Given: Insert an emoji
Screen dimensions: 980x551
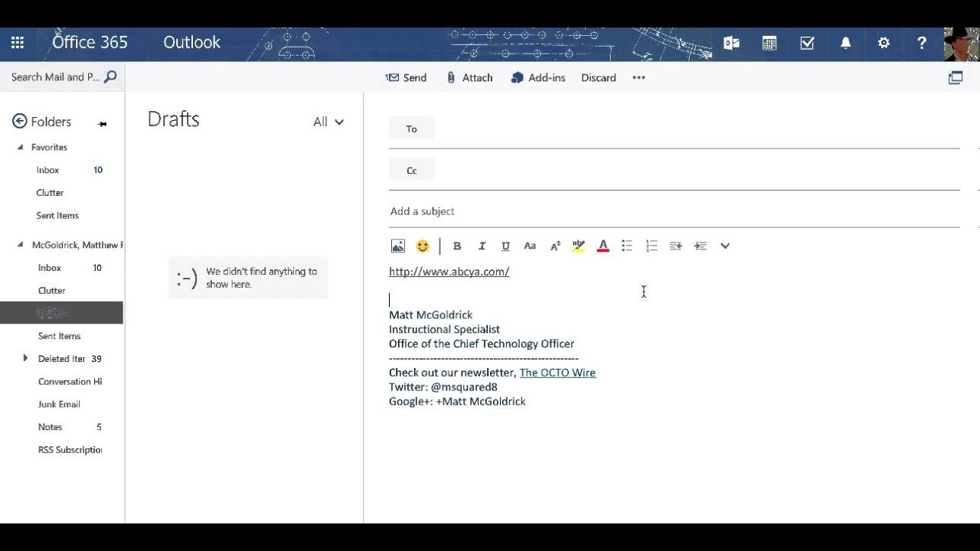Looking at the screenshot, I should pyautogui.click(x=423, y=246).
